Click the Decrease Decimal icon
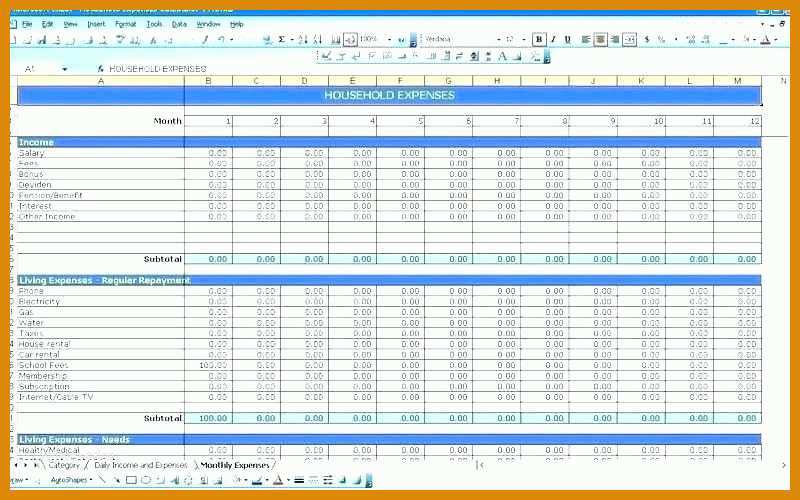 706,39
